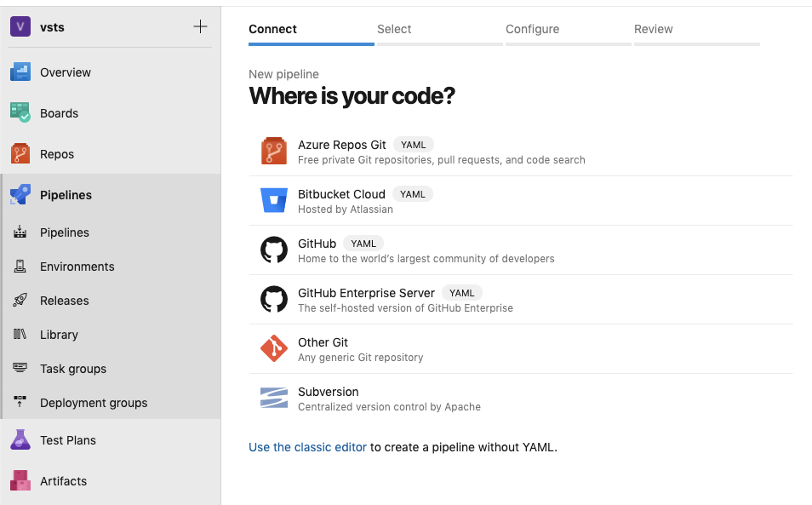Open Library under Pipelines
The width and height of the screenshot is (812, 505).
[x=59, y=335]
